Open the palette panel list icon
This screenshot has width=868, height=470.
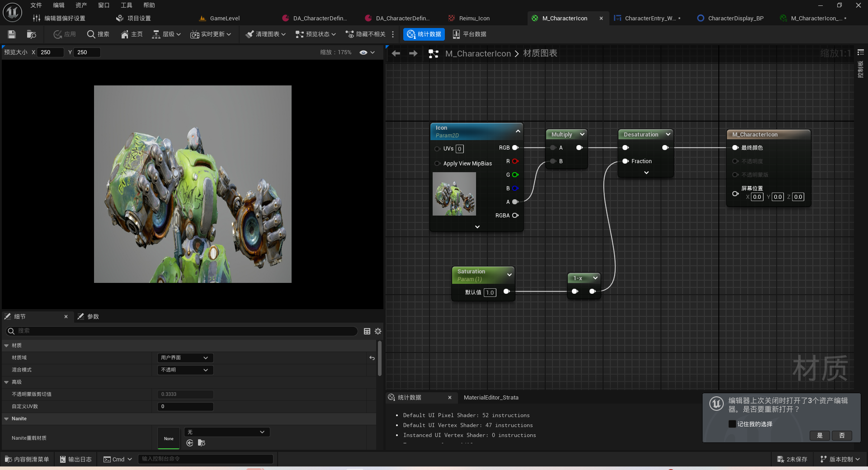(x=861, y=52)
